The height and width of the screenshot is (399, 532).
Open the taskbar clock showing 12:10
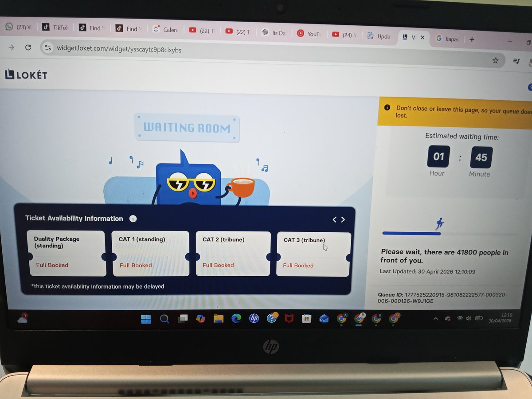[500, 318]
